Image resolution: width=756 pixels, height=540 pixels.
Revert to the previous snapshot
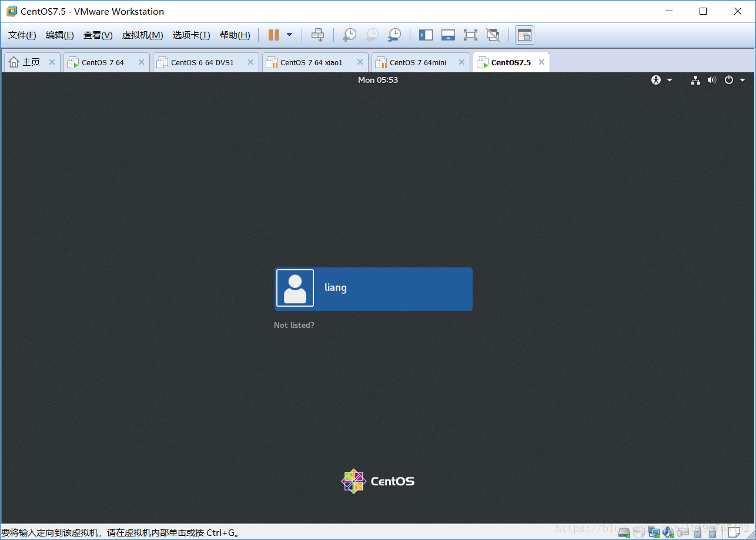[x=372, y=35]
